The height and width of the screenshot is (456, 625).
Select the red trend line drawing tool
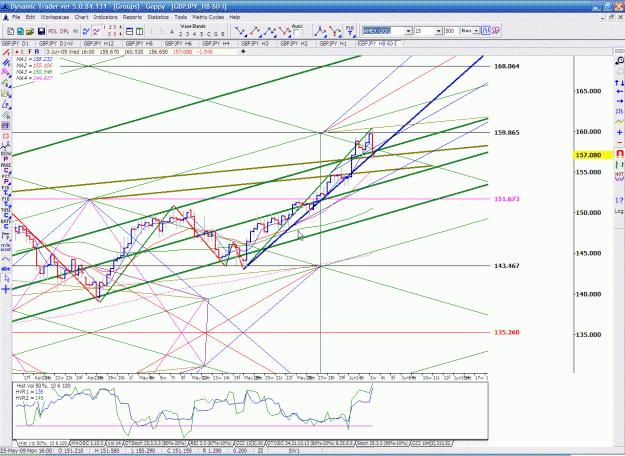pyautogui.click(x=6, y=53)
